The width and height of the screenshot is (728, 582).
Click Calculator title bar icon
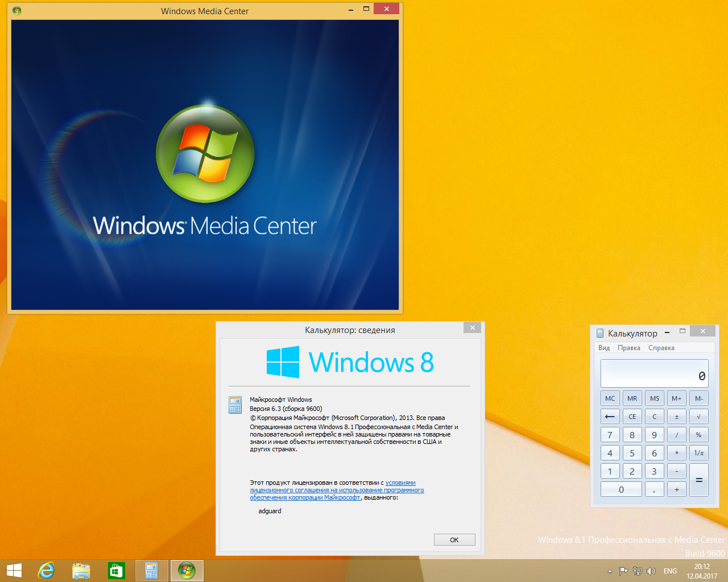click(600, 333)
